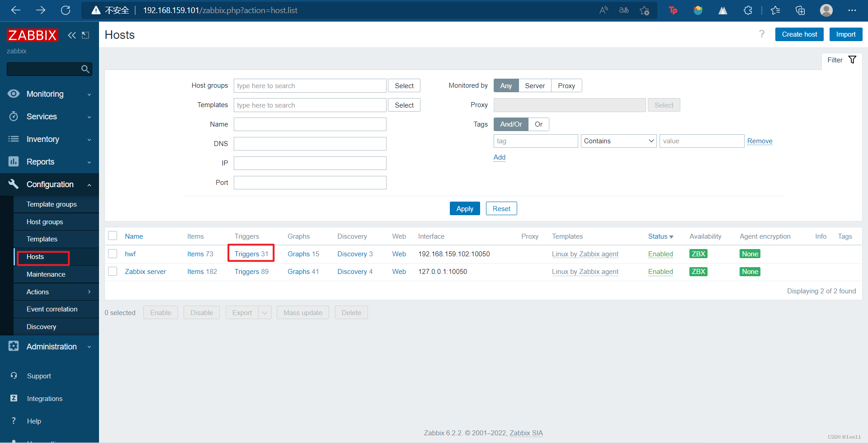868x443 pixels.
Task: Open the Zabbix server host link
Action: click(x=146, y=272)
